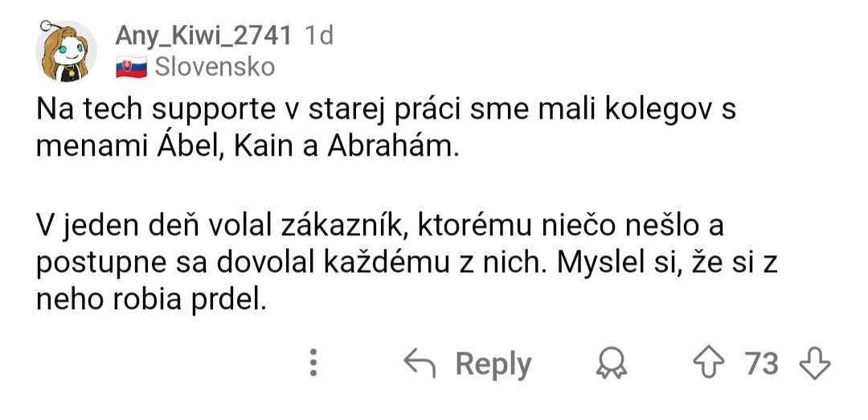Click the Slovensko flair label
Viewport: 868px width, 420px height.
pyautogui.click(x=215, y=67)
